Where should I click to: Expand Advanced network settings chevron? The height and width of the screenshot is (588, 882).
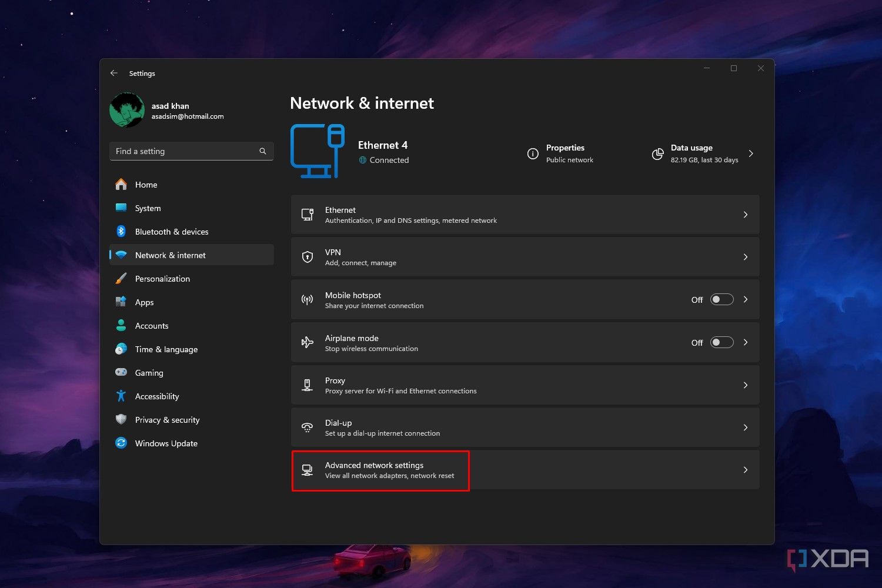point(746,470)
